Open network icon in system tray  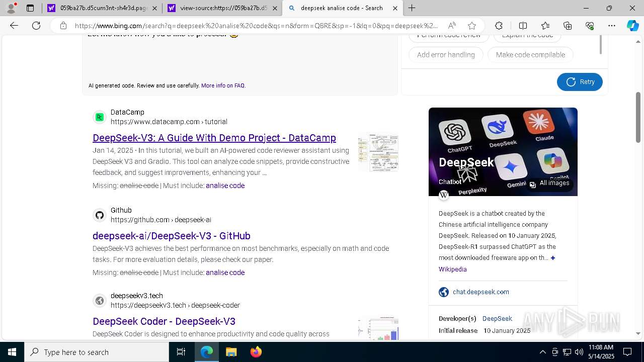click(x=567, y=352)
